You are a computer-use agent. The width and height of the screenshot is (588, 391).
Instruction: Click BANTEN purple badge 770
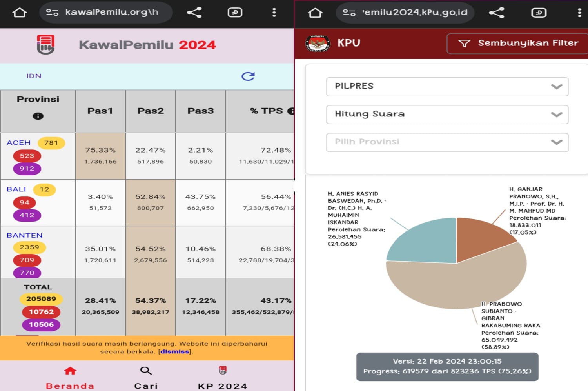(27, 273)
